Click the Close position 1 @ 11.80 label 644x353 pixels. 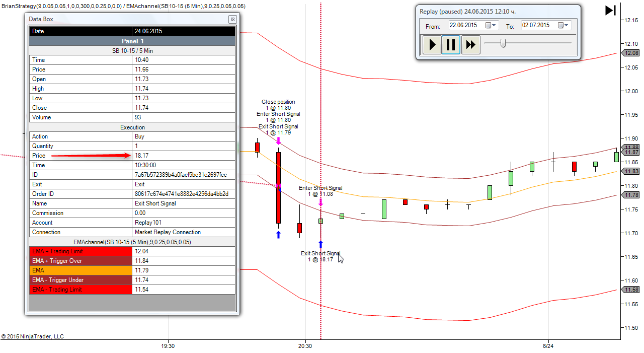278,105
